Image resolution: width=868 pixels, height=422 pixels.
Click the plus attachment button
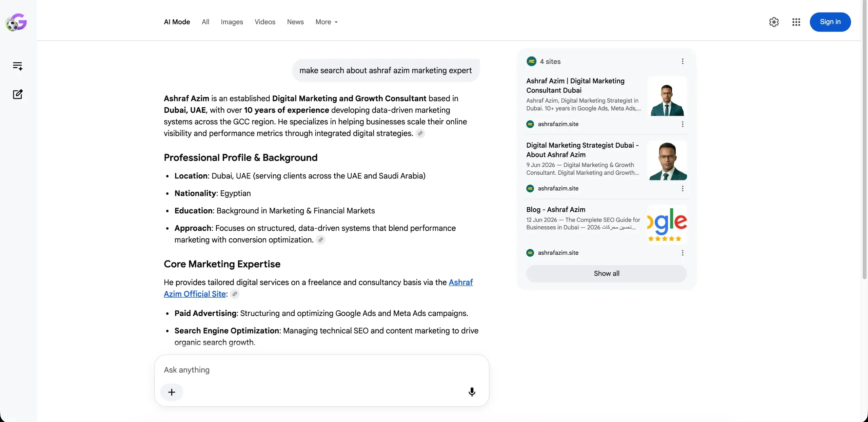click(172, 392)
